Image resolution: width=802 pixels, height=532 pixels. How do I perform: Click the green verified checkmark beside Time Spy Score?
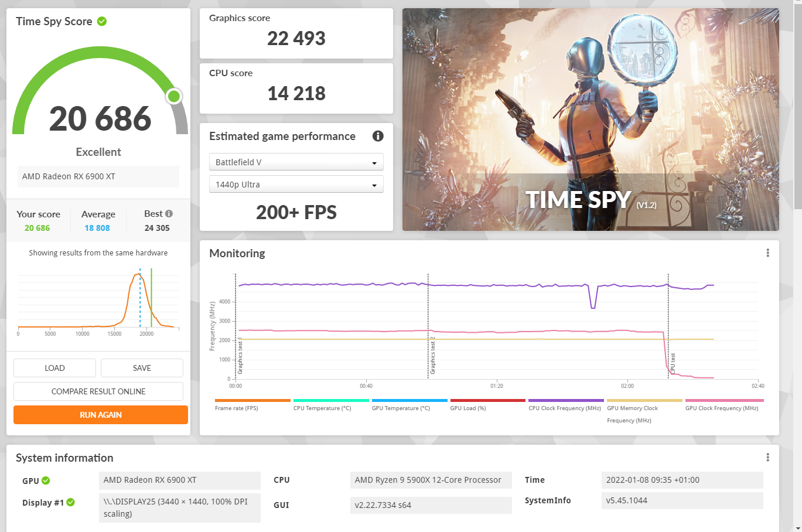(x=102, y=21)
